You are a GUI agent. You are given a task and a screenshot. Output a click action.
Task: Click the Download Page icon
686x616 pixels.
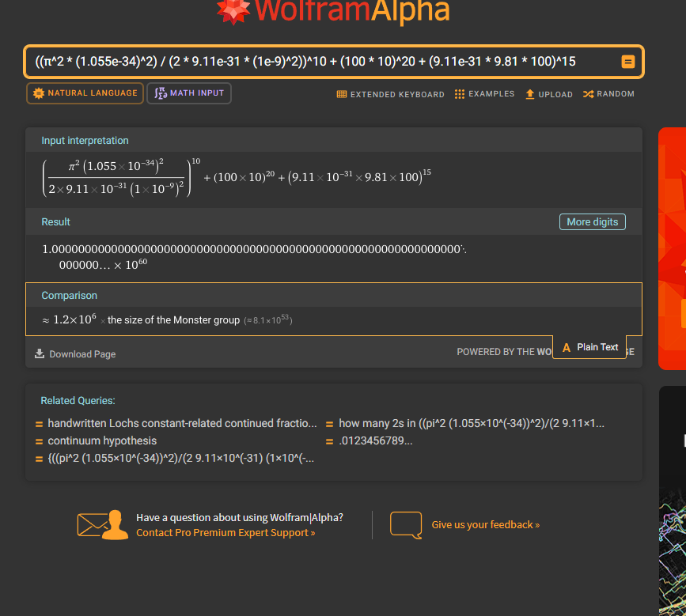click(40, 353)
